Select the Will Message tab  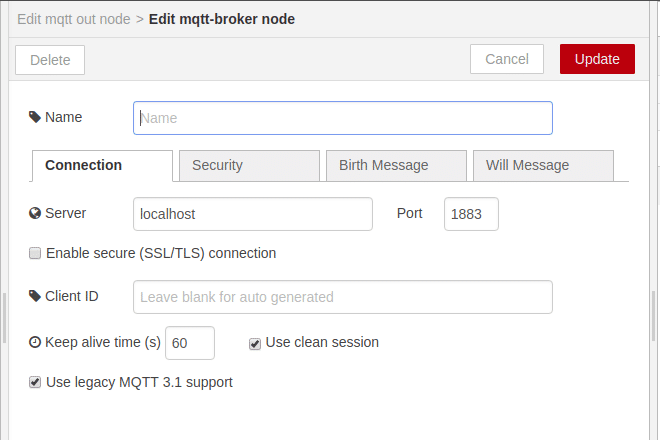(x=543, y=165)
